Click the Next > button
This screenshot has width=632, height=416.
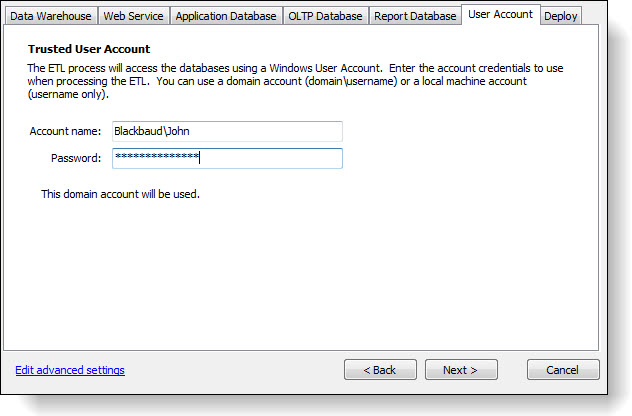point(461,370)
